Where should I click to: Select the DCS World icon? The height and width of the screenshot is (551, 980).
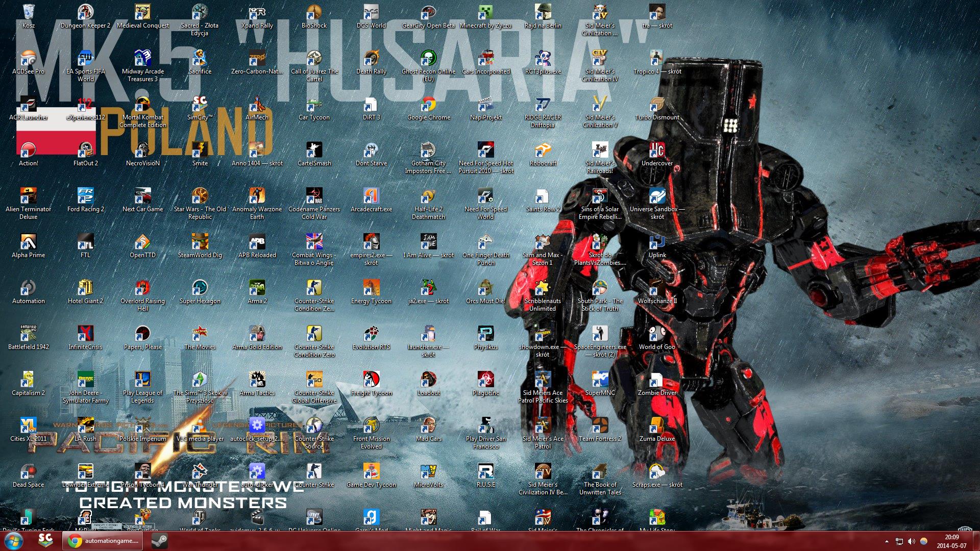pyautogui.click(x=371, y=16)
